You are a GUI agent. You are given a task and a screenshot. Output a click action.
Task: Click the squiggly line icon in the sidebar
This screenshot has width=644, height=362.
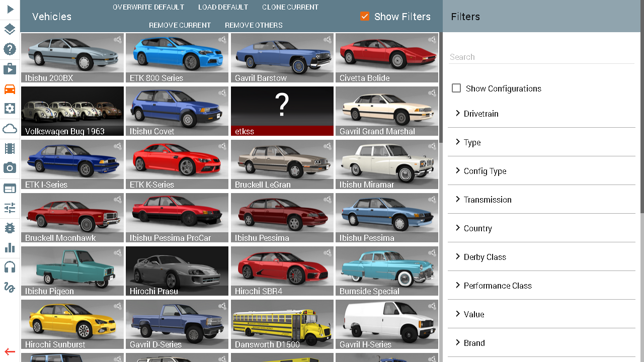[x=10, y=287]
